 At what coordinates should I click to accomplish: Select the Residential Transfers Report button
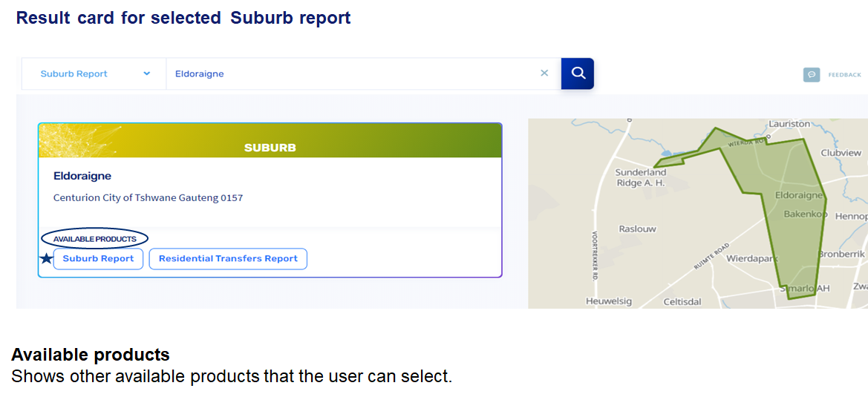coord(228,258)
